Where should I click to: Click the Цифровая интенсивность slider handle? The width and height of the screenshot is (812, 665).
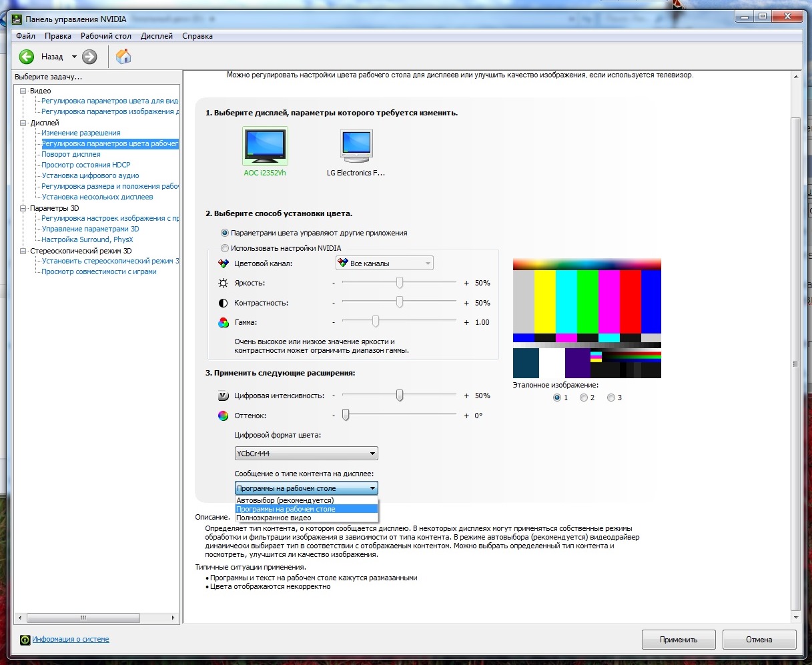tap(400, 396)
